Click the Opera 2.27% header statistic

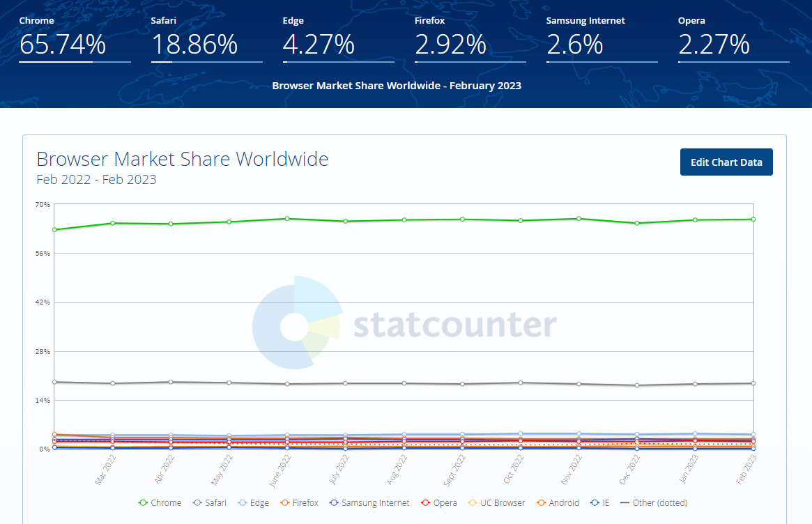click(713, 45)
